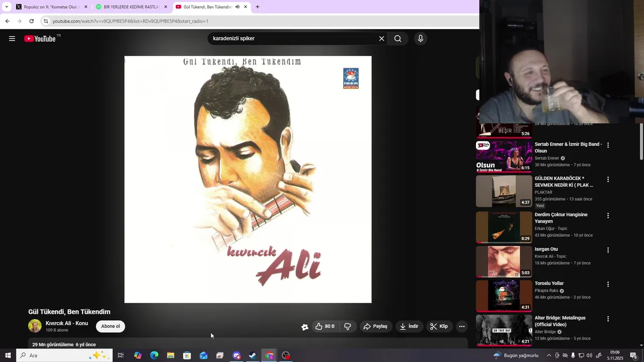
Task: Open options for Isırgan Otu video
Action: pos(608,250)
